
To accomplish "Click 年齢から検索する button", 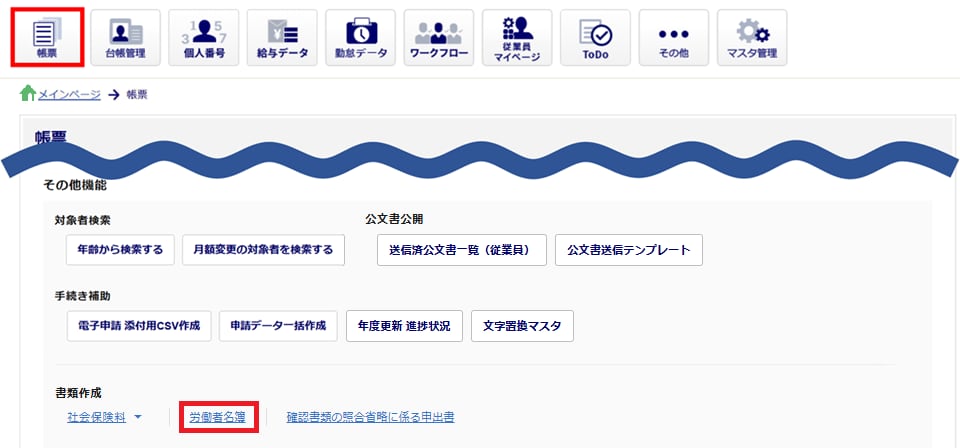I will pyautogui.click(x=120, y=249).
